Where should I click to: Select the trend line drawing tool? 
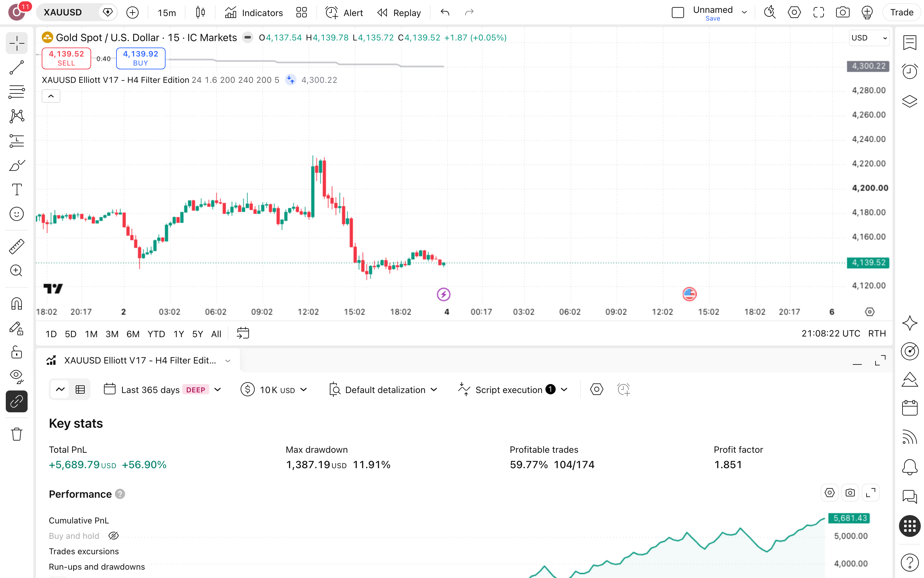pyautogui.click(x=16, y=68)
